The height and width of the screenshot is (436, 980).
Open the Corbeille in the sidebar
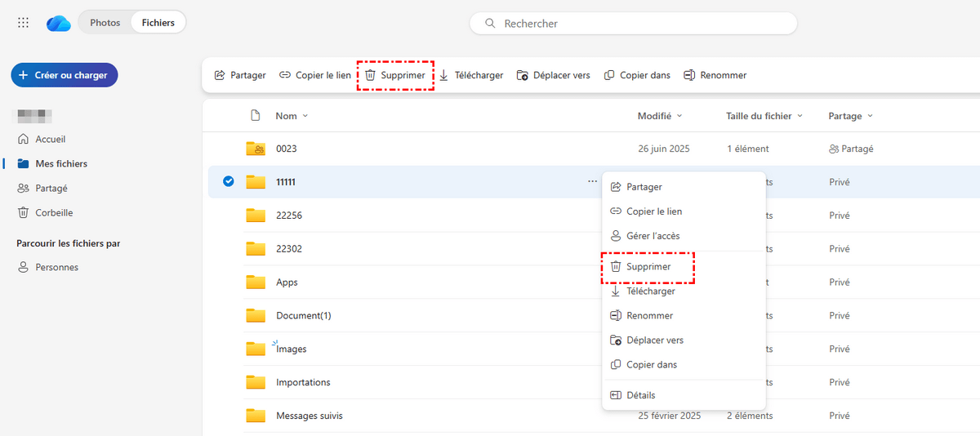[54, 212]
